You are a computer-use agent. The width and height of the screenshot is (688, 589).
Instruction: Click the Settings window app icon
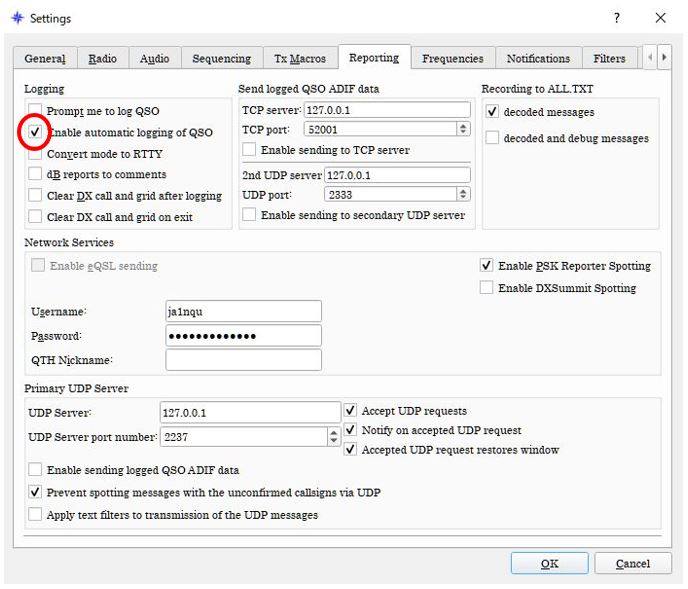[x=16, y=18]
